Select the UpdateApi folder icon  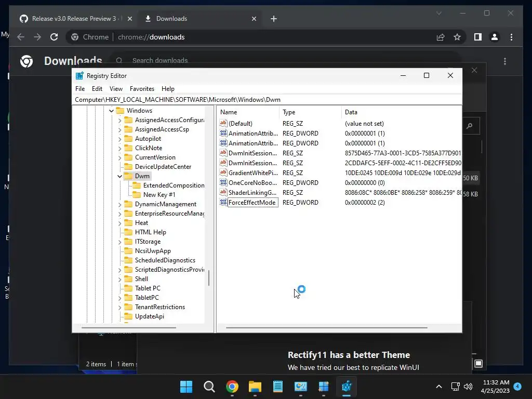128,316
